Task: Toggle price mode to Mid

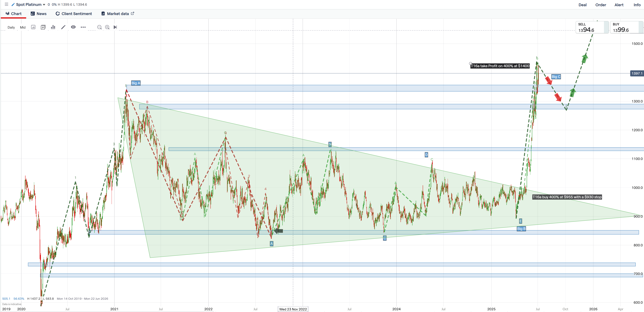Action: pyautogui.click(x=23, y=28)
